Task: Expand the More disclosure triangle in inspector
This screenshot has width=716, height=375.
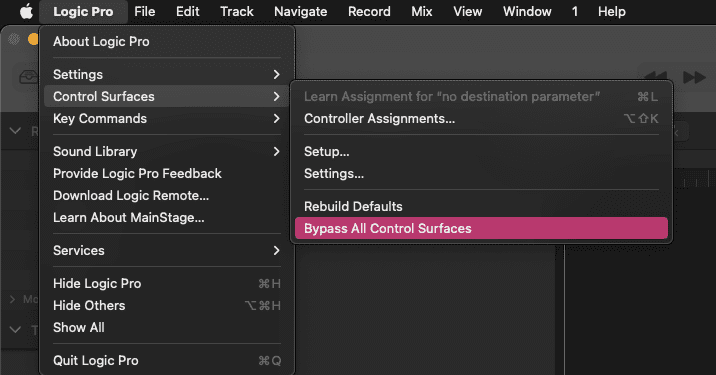Action: 12,299
